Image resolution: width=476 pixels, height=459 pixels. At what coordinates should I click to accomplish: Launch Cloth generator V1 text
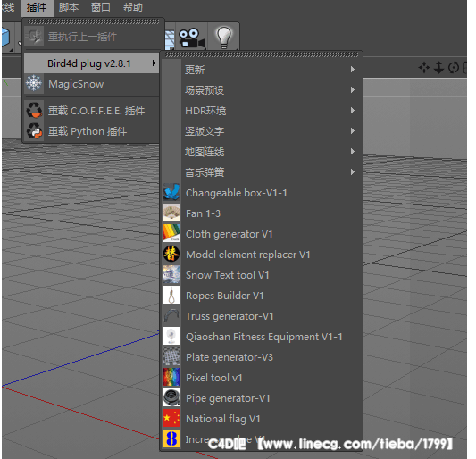click(x=230, y=234)
